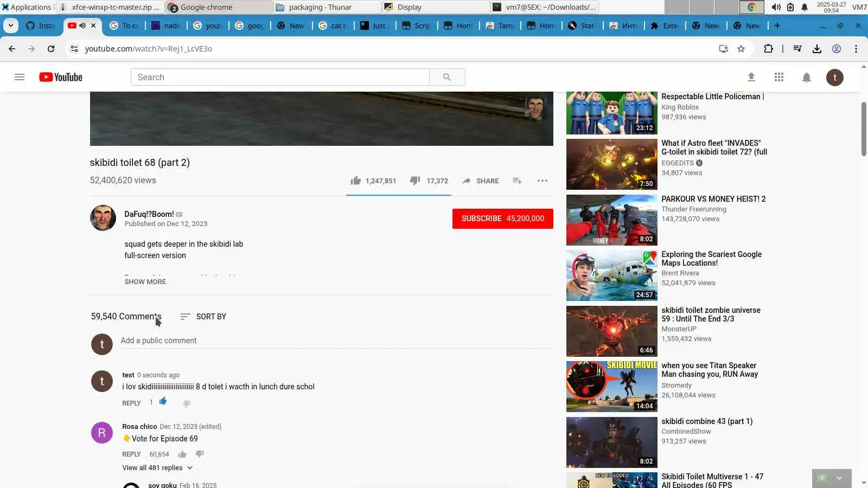
Task: Open the Chrome profile icon
Action: click(837, 49)
